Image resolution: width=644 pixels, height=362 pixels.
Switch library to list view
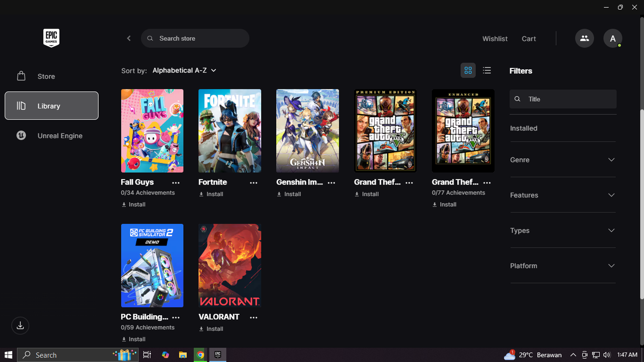[487, 70]
